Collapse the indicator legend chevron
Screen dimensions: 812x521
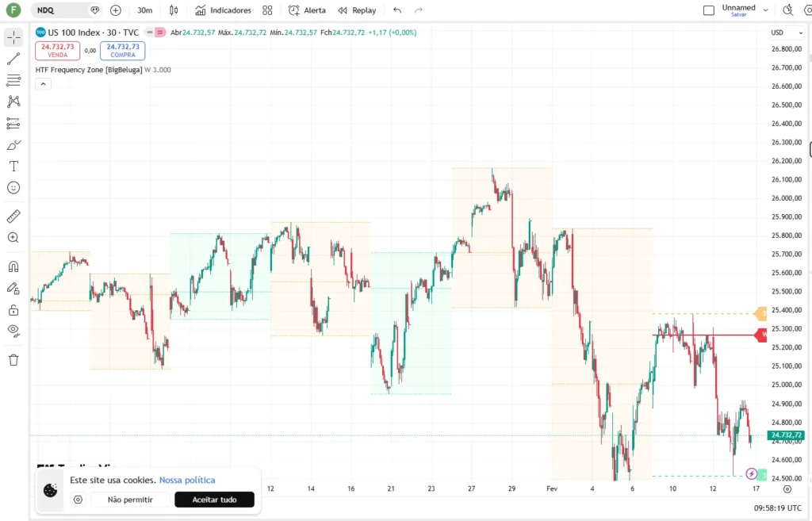point(43,84)
